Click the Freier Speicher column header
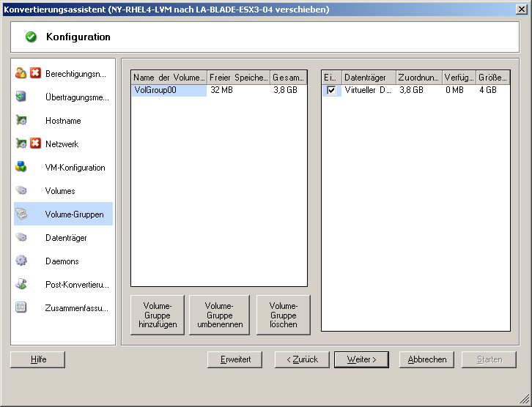The width and height of the screenshot is (532, 407). 238,77
